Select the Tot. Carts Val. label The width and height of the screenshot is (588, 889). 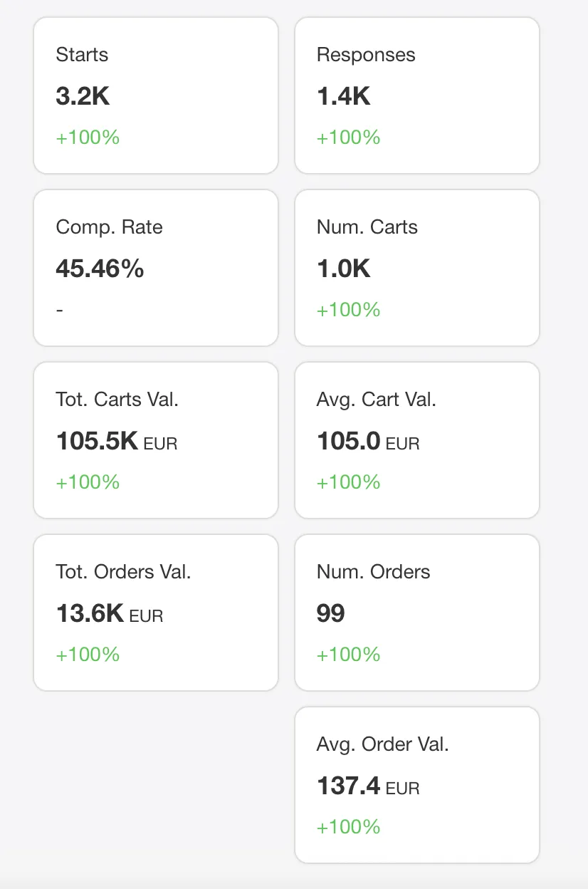tap(117, 400)
